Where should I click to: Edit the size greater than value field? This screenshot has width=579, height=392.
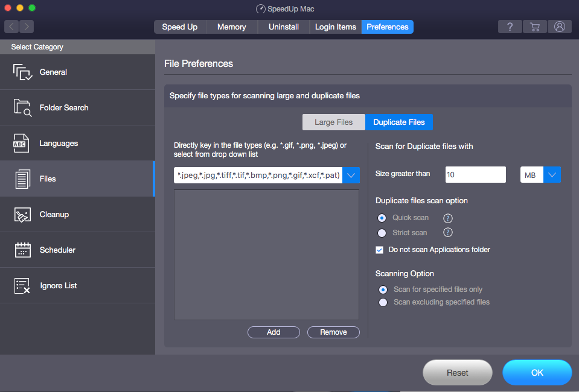click(475, 174)
